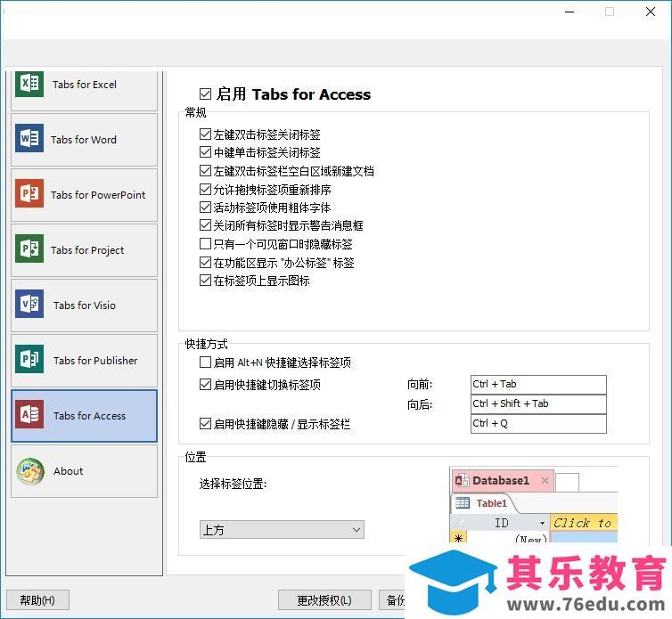
Task: Click the Excel icon in sidebar
Action: pyautogui.click(x=29, y=83)
